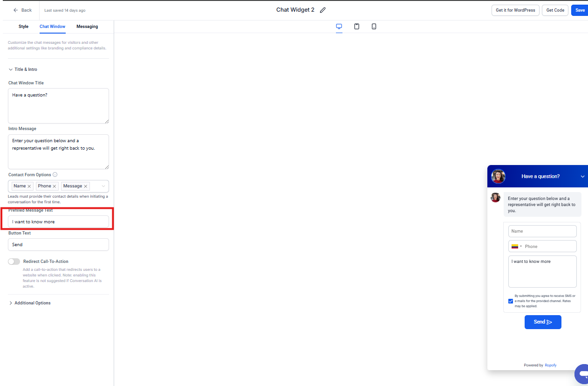The image size is (588, 386).
Task: Remove the Phone tag using its X
Action: [x=55, y=186]
